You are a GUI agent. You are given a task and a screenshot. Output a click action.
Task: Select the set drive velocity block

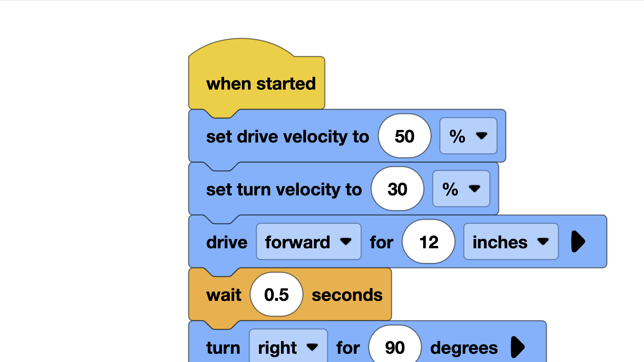[x=287, y=136]
